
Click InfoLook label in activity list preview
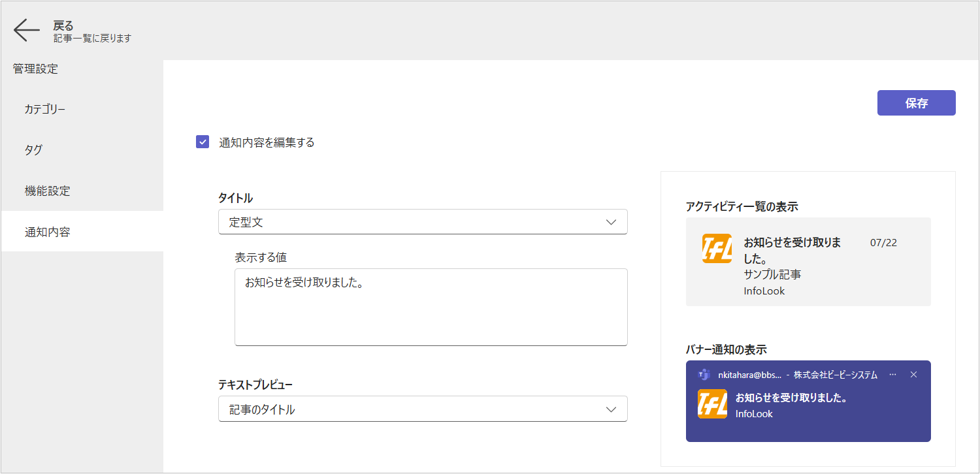(764, 291)
